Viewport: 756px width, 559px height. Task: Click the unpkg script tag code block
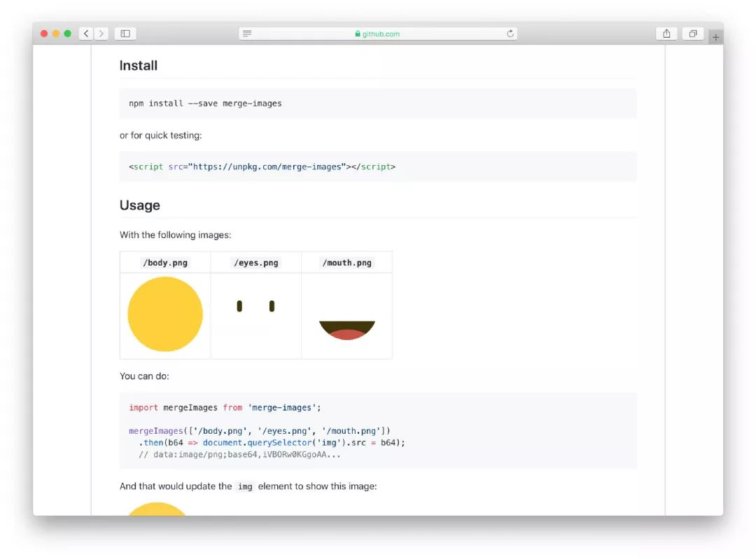pos(378,167)
